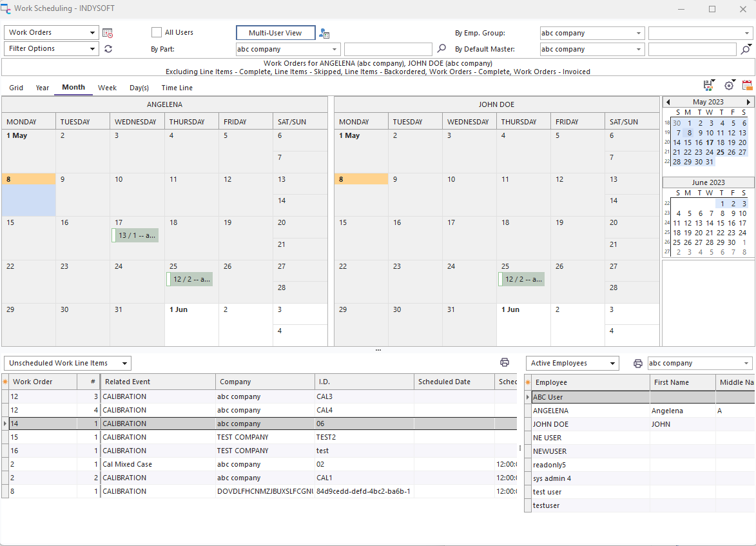Print the unscheduled work line items list
Screen dimensions: 756x546
[x=505, y=363]
